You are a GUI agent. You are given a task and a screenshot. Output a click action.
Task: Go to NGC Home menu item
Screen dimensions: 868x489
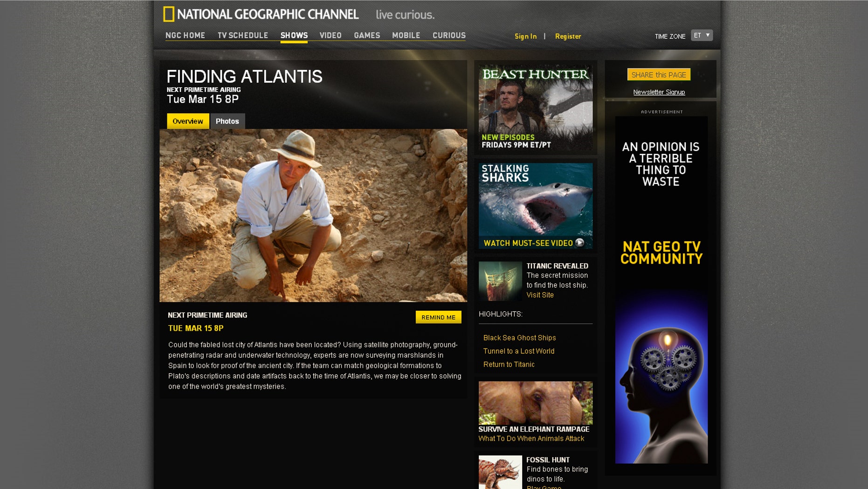click(185, 35)
